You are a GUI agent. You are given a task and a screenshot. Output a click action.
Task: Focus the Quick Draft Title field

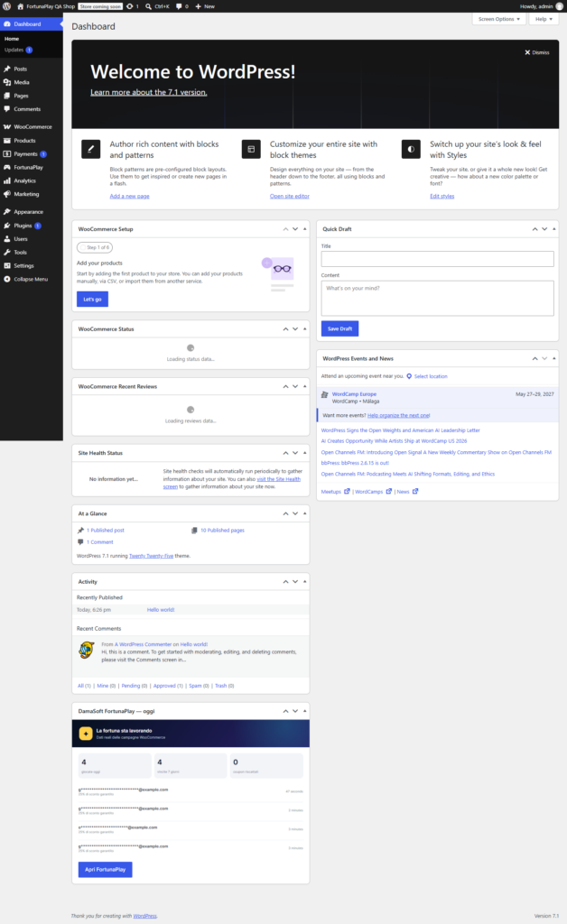[x=437, y=259]
